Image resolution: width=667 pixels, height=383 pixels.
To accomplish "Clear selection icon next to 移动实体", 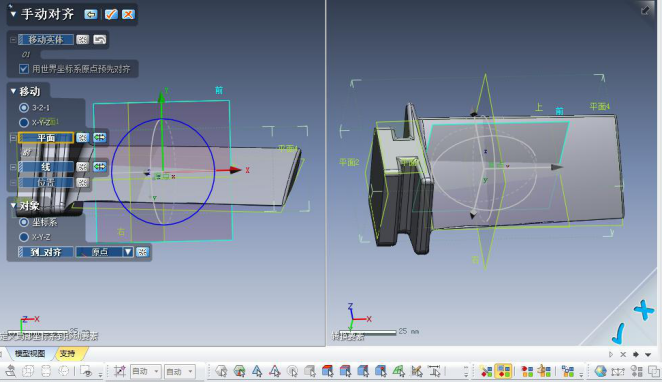I will pos(82,40).
